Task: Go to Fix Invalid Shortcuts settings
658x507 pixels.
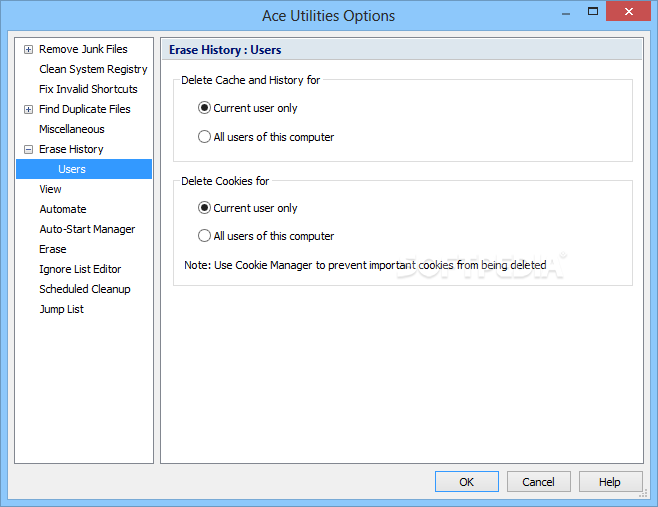Action: click(88, 89)
